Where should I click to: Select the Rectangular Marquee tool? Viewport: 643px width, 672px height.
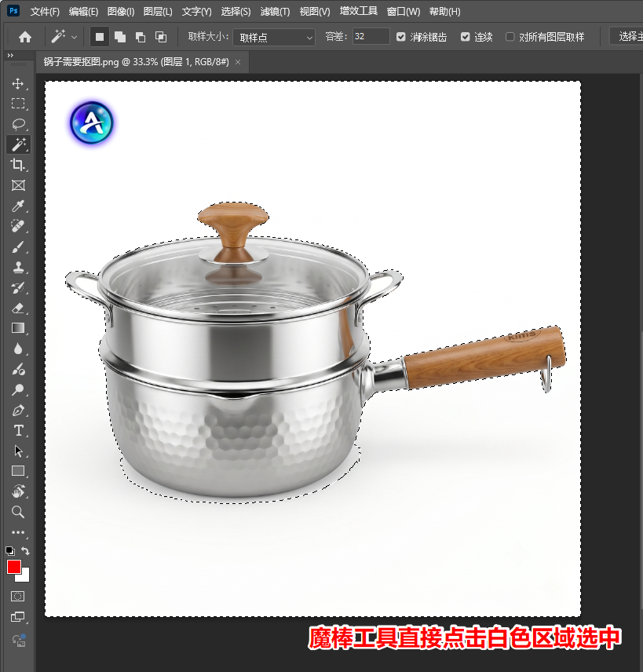[17, 104]
